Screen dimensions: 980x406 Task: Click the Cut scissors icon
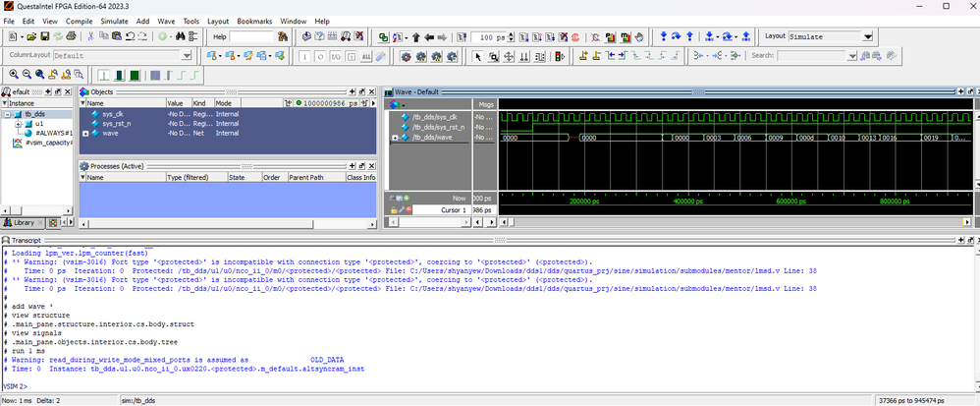click(x=91, y=36)
